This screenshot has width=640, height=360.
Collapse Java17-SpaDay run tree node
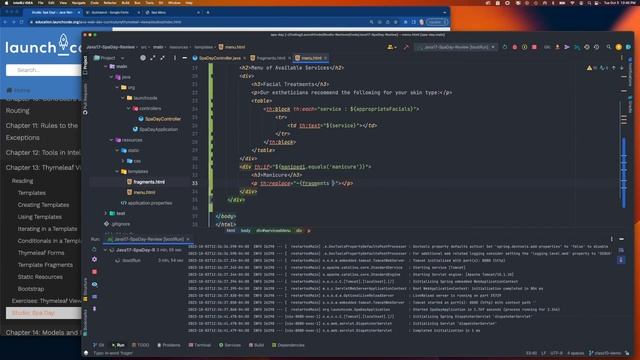[105, 250]
